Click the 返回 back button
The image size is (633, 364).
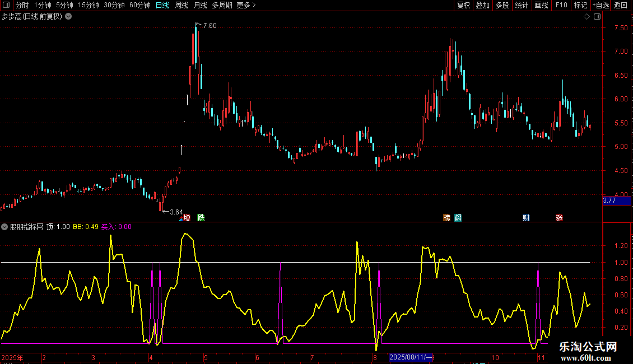coord(621,5)
